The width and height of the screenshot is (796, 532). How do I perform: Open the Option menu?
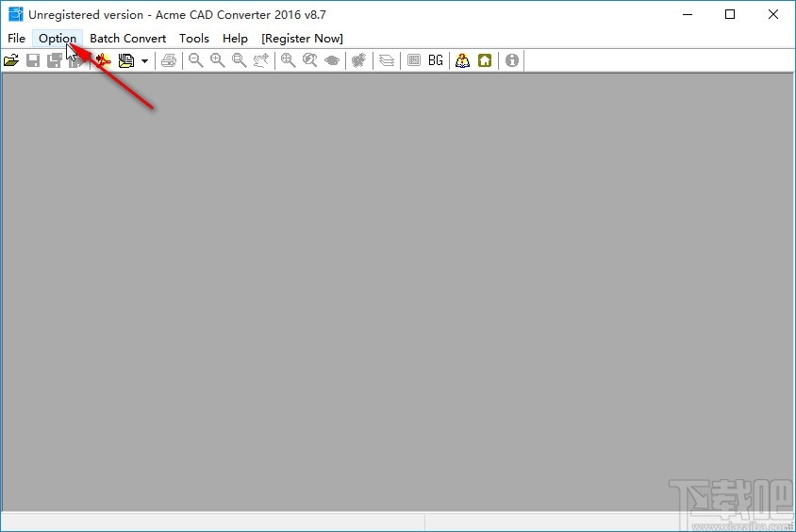click(58, 38)
